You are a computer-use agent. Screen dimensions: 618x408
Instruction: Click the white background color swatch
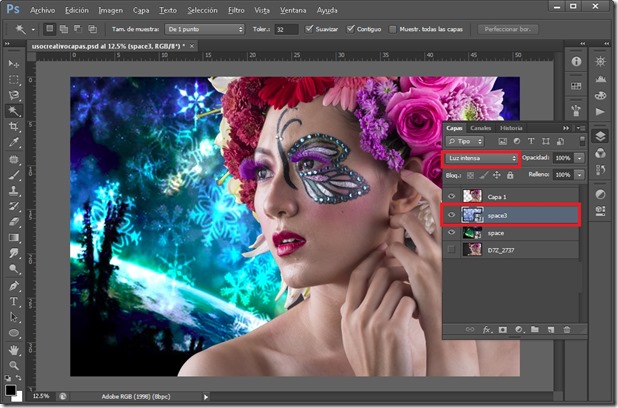tap(19, 397)
